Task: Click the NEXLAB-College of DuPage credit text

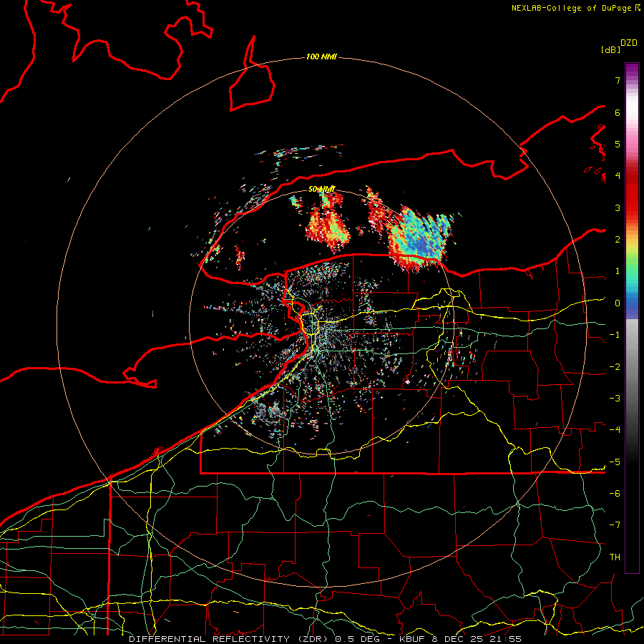Action: (576, 8)
